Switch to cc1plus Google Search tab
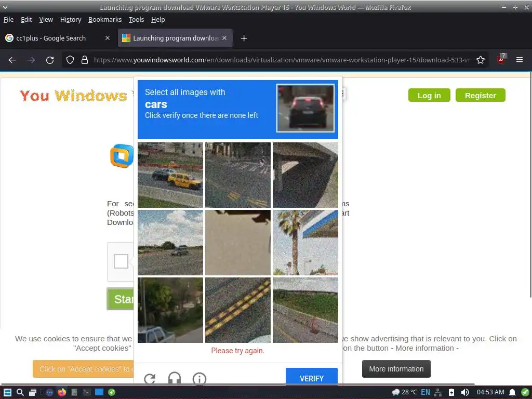532x399 pixels. [x=58, y=38]
